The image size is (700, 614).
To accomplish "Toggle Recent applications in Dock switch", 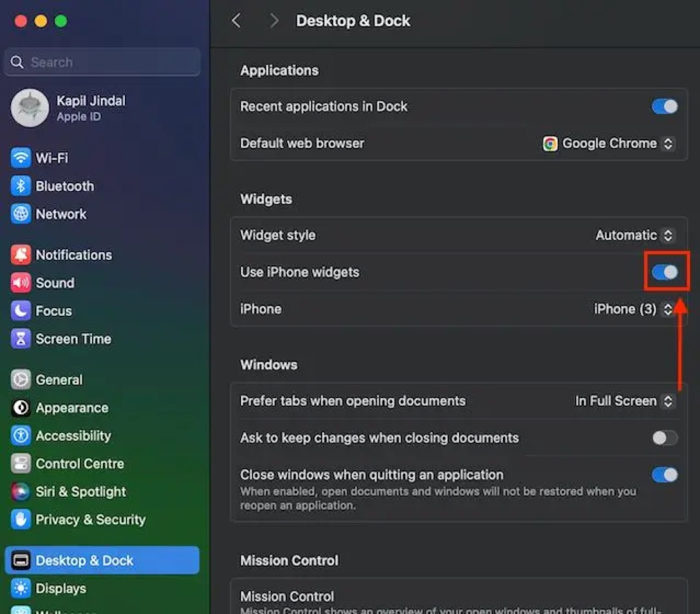I will 664,106.
